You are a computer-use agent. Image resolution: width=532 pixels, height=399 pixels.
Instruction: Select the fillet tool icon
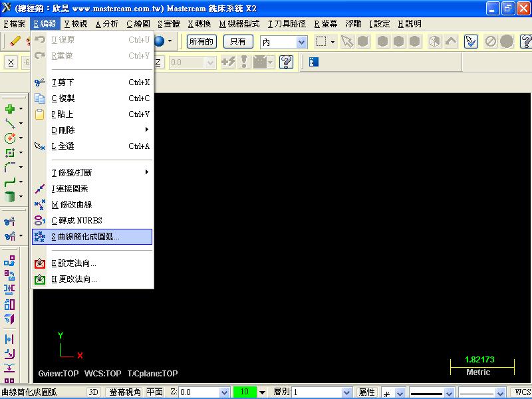(x=10, y=168)
